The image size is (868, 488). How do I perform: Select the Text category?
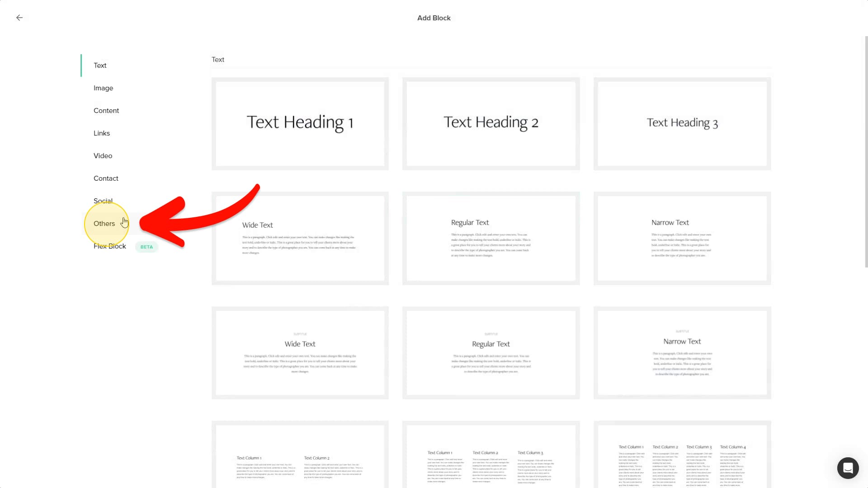tap(100, 66)
